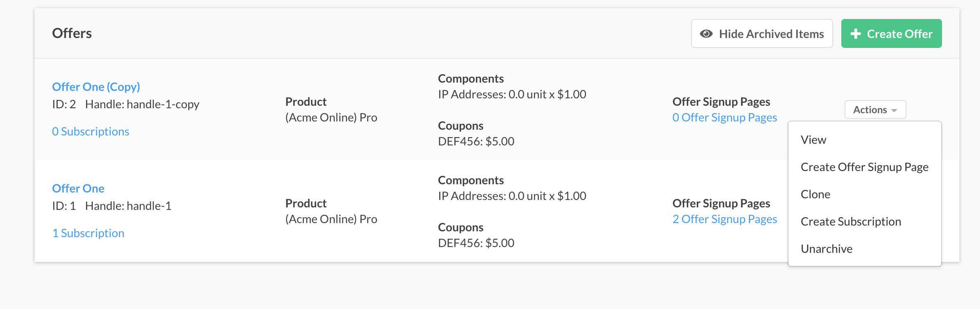
Task: Open 2 Offer Signup Pages link
Action: pos(724,219)
